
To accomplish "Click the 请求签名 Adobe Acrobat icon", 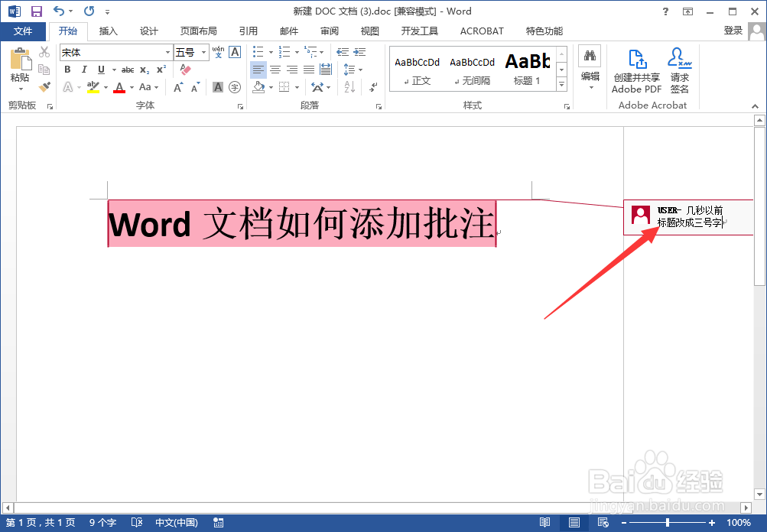I will 679,70.
